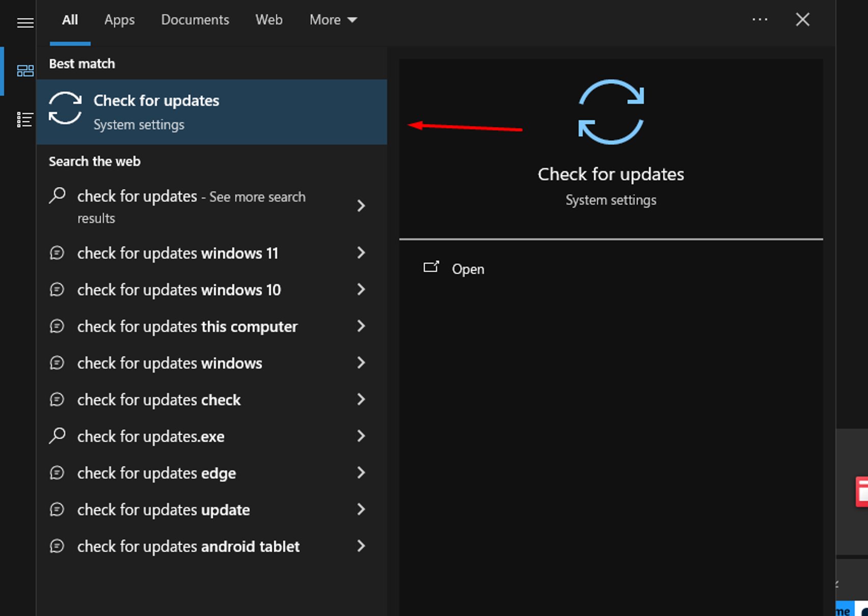This screenshot has height=616, width=868.
Task: Switch to the Web tab
Action: [x=268, y=20]
